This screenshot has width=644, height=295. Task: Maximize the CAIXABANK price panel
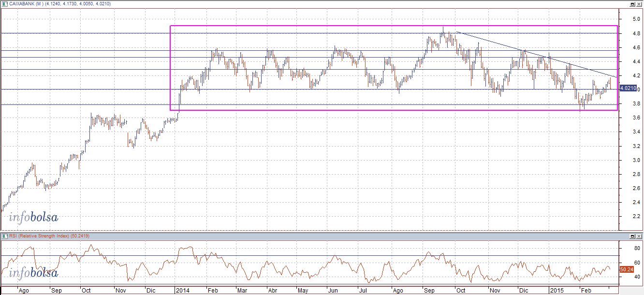tap(633, 4)
